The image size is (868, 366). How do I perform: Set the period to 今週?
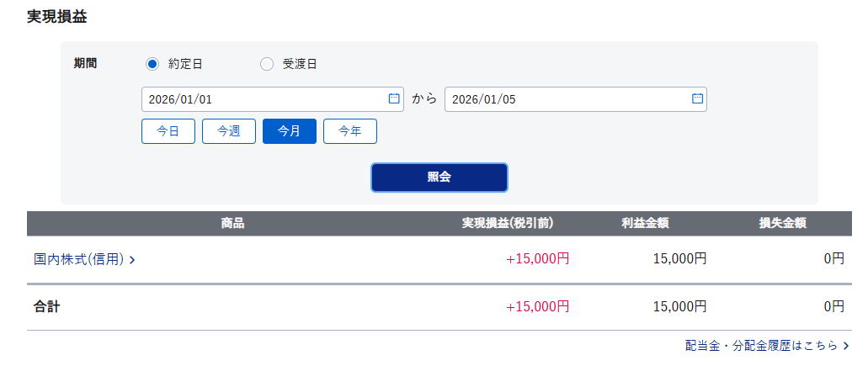pyautogui.click(x=229, y=131)
